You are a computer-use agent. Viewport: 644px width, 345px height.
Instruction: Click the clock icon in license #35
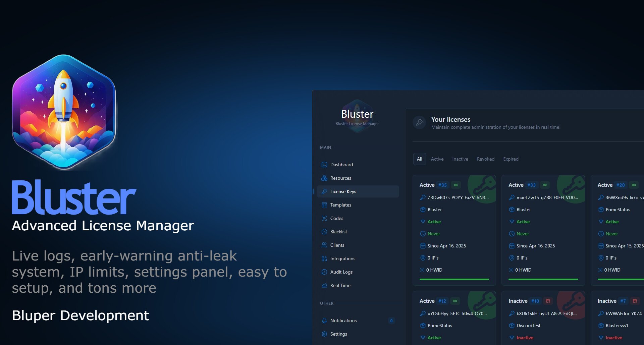pos(423,234)
